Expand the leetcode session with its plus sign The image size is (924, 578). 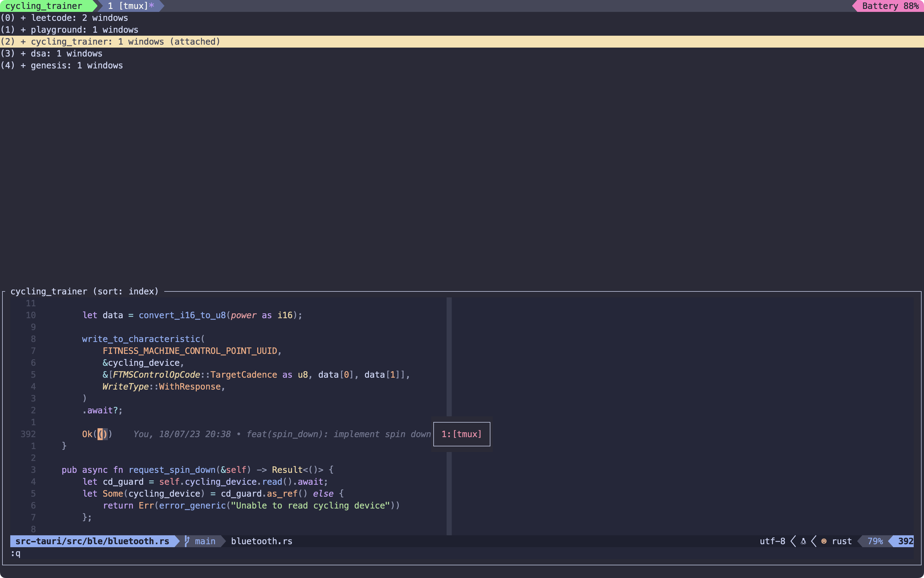(x=23, y=18)
